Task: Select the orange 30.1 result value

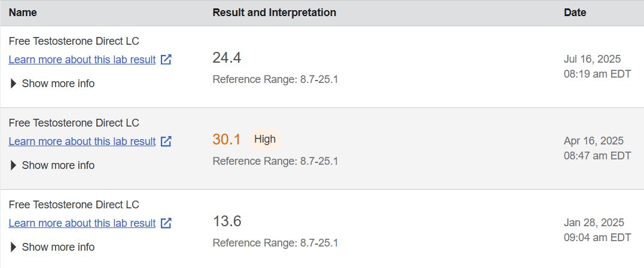Action: (x=227, y=140)
